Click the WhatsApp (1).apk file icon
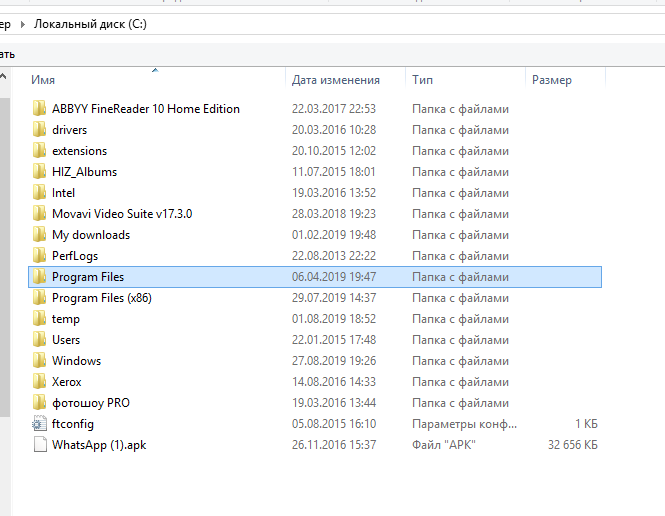Viewport: 665px width, 516px height. click(x=39, y=444)
